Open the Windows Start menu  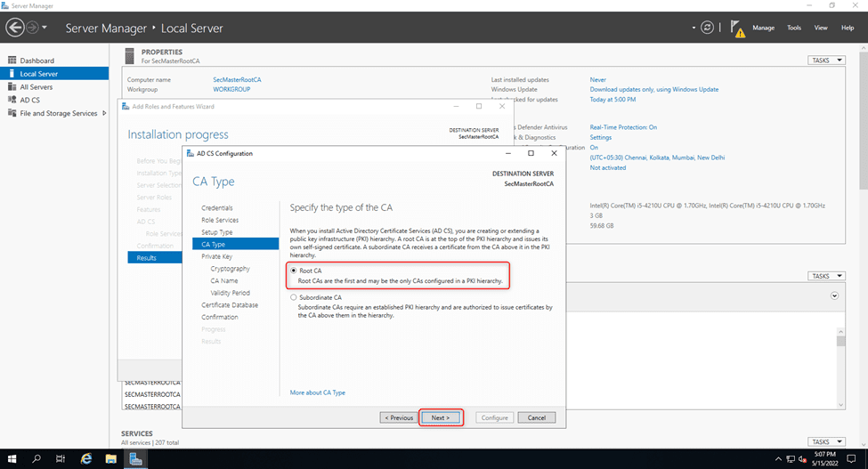point(12,458)
